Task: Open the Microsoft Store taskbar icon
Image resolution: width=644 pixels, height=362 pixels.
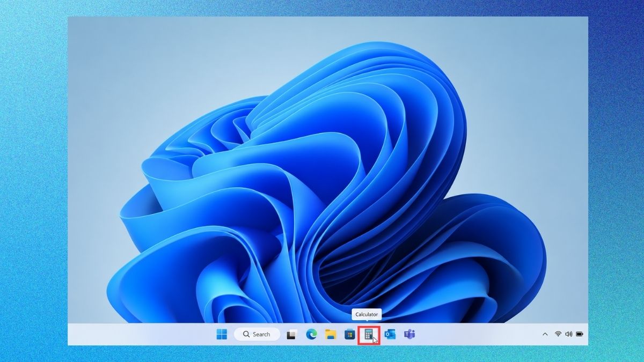Action: pyautogui.click(x=350, y=334)
